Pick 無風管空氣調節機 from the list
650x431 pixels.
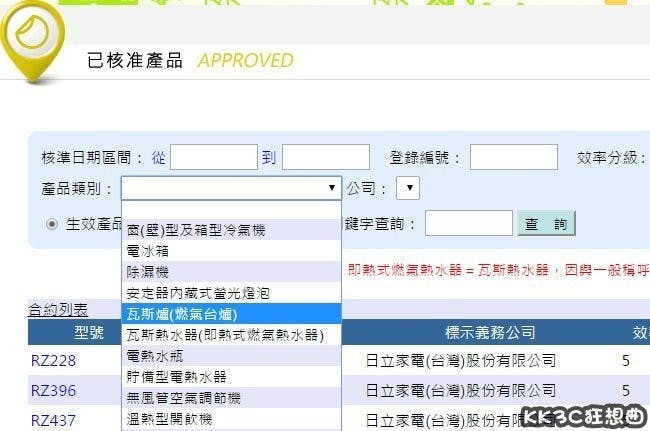(231, 398)
